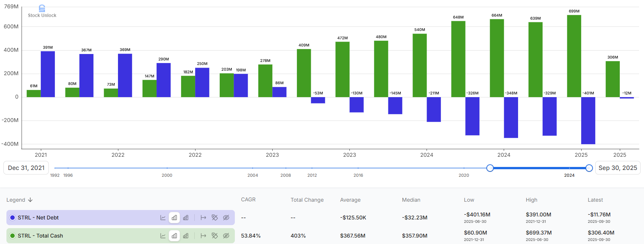The width and height of the screenshot is (644, 244).
Task: Toggle Net Debt data labels tag icon
Action: [215, 218]
